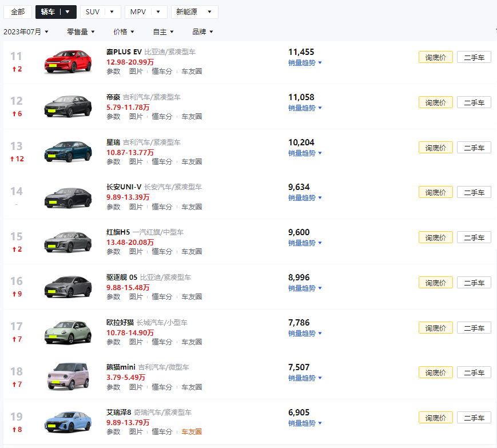Expand 销量趋势 for 红旗H5
Image resolution: width=497 pixels, height=448 pixels.
coord(305,243)
